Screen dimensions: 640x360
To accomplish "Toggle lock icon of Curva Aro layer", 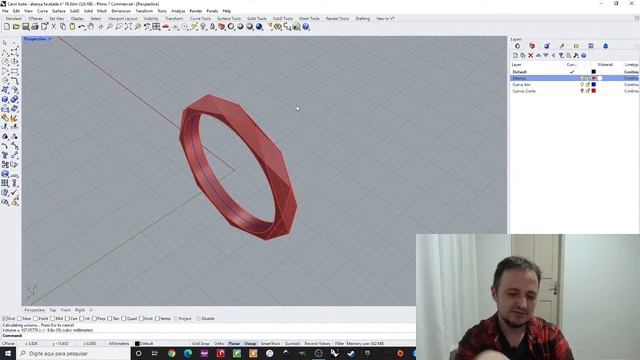I will [588, 84].
